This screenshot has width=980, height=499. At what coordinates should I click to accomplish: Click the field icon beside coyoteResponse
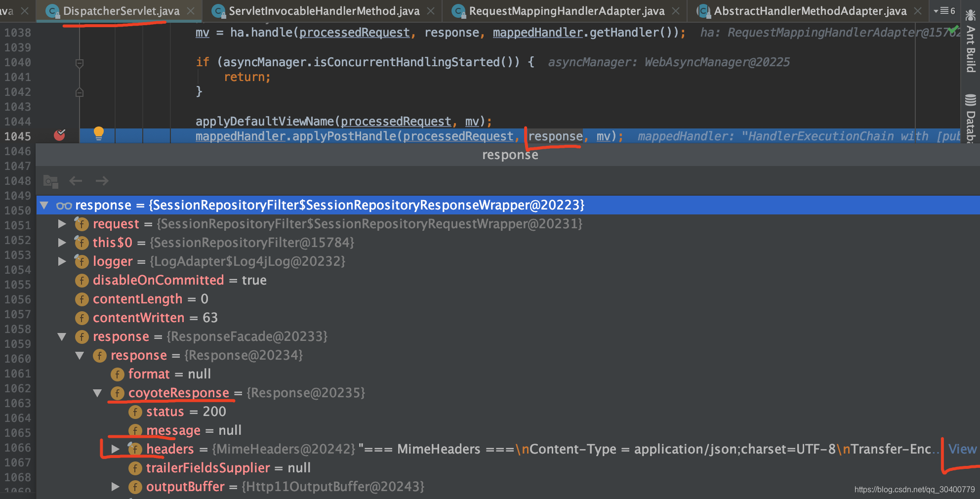(x=117, y=393)
